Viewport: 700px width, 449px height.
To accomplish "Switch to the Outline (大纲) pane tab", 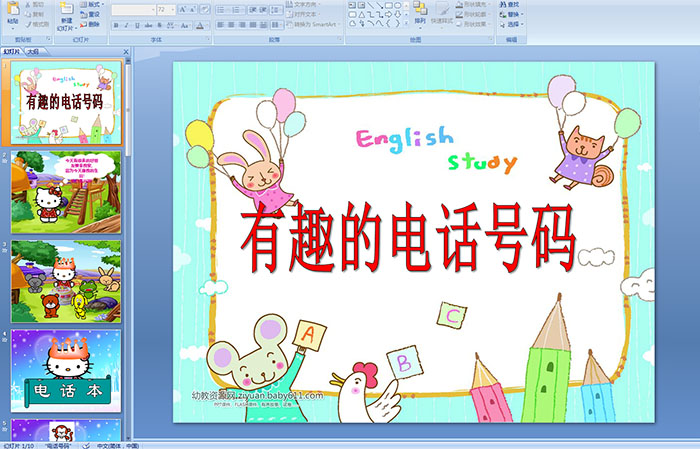I will pos(33,52).
